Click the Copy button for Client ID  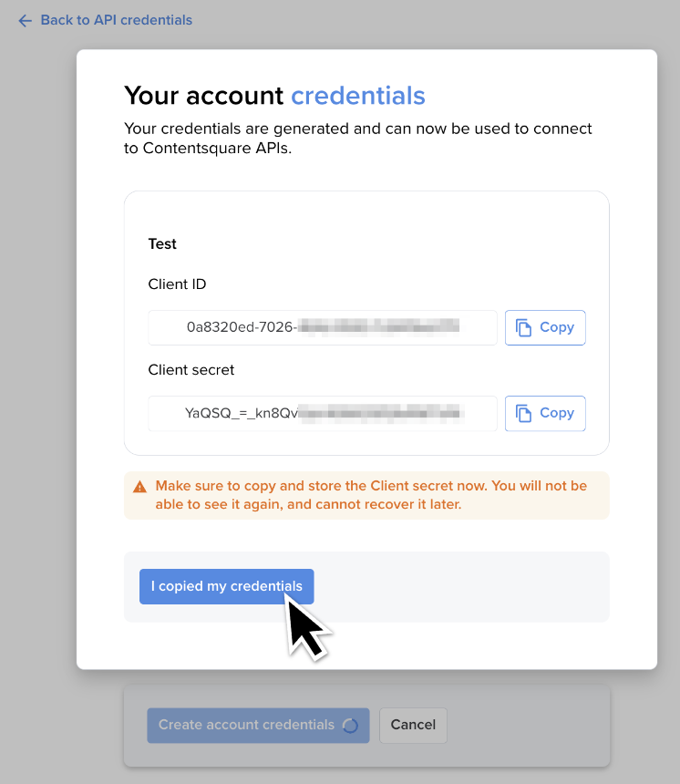pyautogui.click(x=545, y=327)
